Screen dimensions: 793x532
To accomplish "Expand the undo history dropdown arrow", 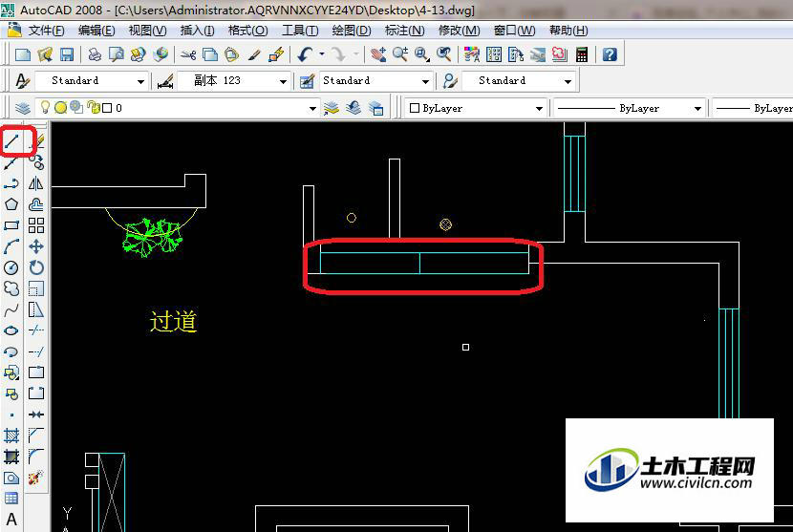I will coord(322,54).
